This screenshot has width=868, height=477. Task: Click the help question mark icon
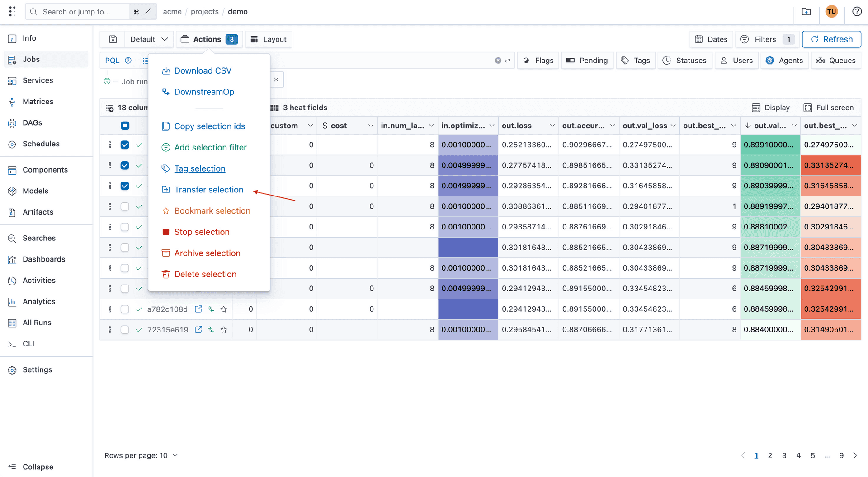pos(857,12)
